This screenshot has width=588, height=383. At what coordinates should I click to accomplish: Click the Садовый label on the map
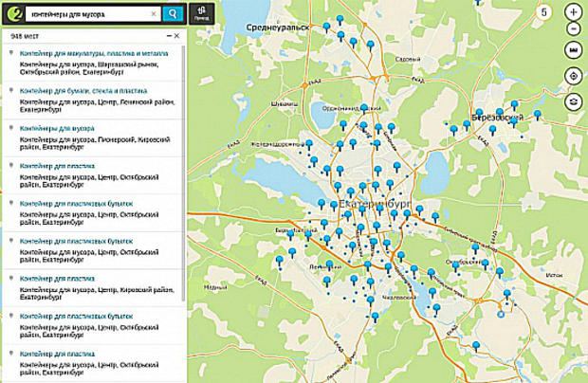click(408, 59)
